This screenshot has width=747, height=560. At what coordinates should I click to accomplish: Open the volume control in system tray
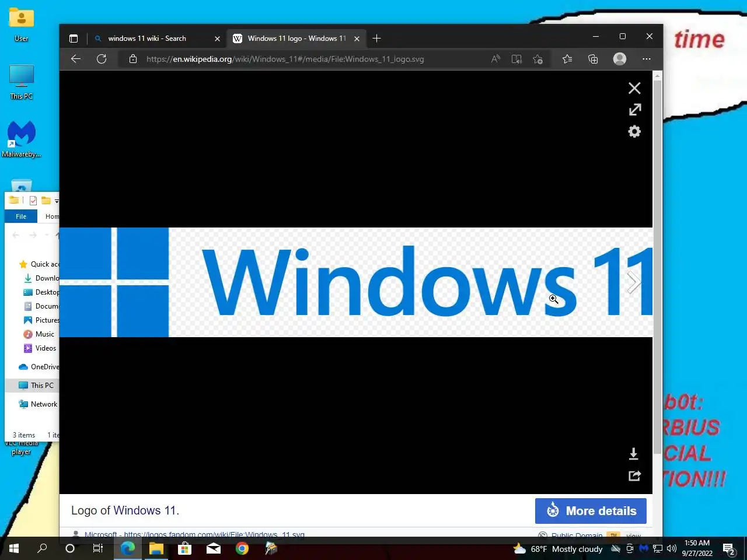(672, 548)
